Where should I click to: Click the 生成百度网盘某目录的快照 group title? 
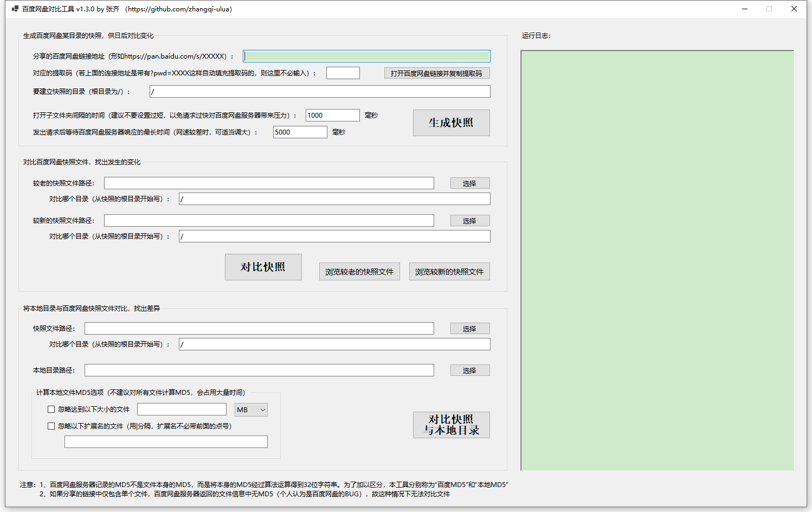[x=88, y=36]
